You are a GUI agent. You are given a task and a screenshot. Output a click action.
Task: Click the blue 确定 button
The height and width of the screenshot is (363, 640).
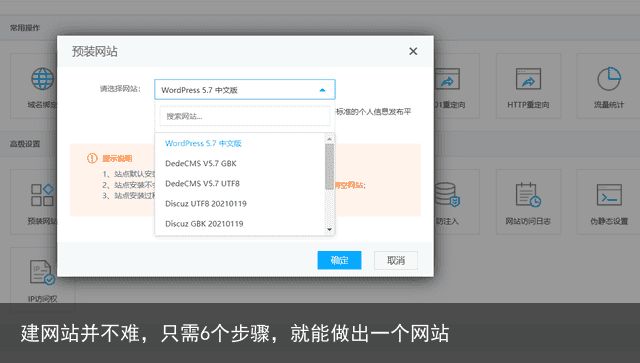(x=339, y=260)
